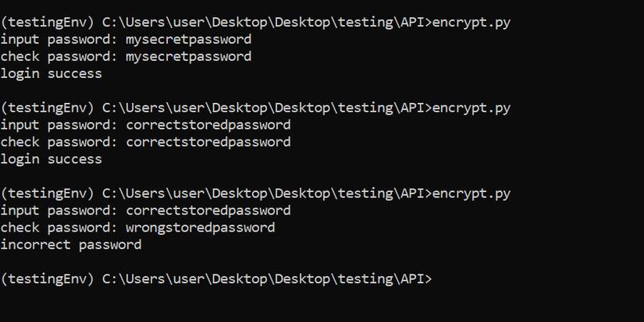Click the first "login success" message
The height and width of the screenshot is (322, 644).
pos(52,73)
